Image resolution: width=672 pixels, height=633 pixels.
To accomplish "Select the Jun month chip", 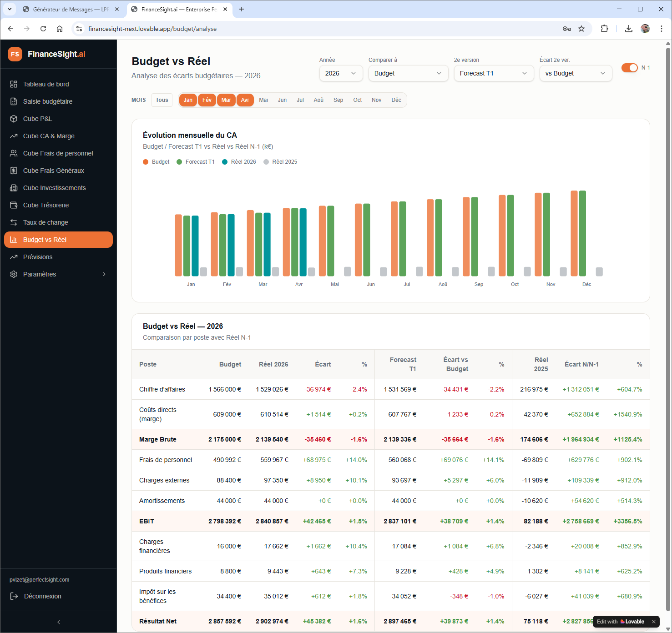I will 282,100.
